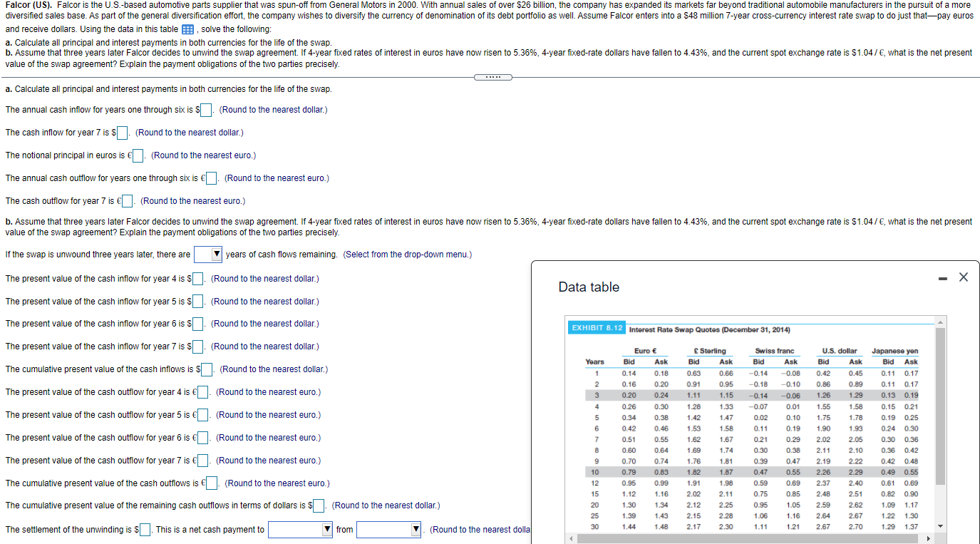Image resolution: width=980 pixels, height=544 pixels.
Task: Click present value of cash inflow year 6 field
Action: pyautogui.click(x=198, y=324)
